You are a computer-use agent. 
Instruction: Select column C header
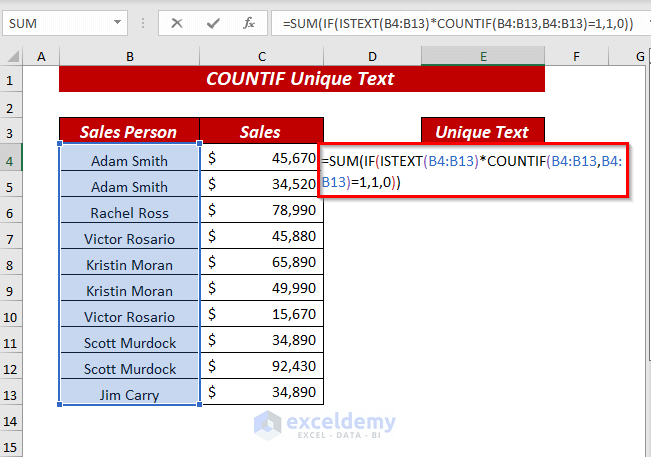(x=261, y=58)
